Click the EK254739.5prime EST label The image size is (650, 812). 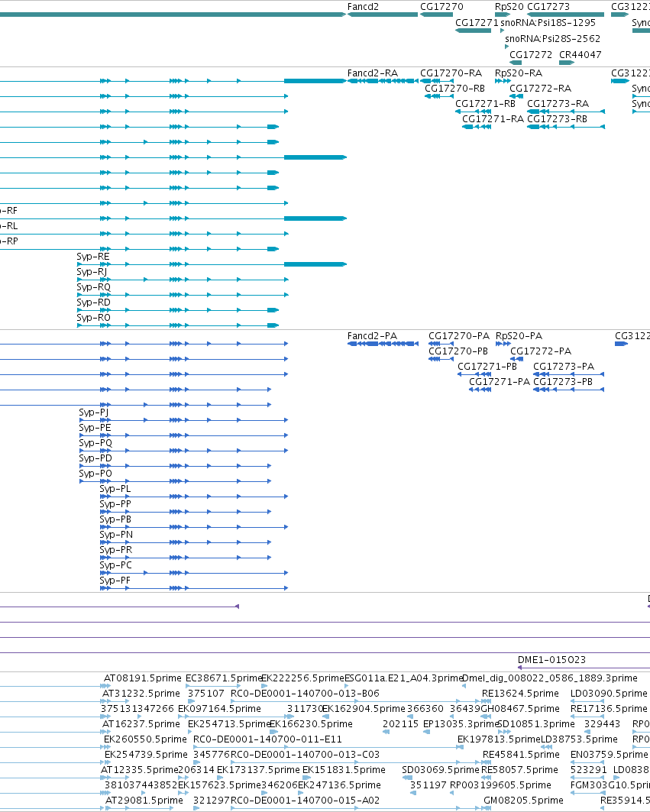click(x=146, y=755)
